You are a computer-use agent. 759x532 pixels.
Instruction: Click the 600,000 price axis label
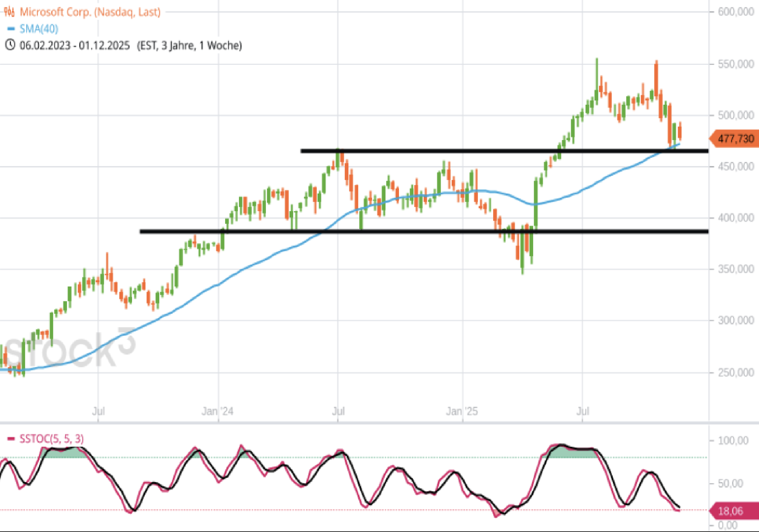736,12
